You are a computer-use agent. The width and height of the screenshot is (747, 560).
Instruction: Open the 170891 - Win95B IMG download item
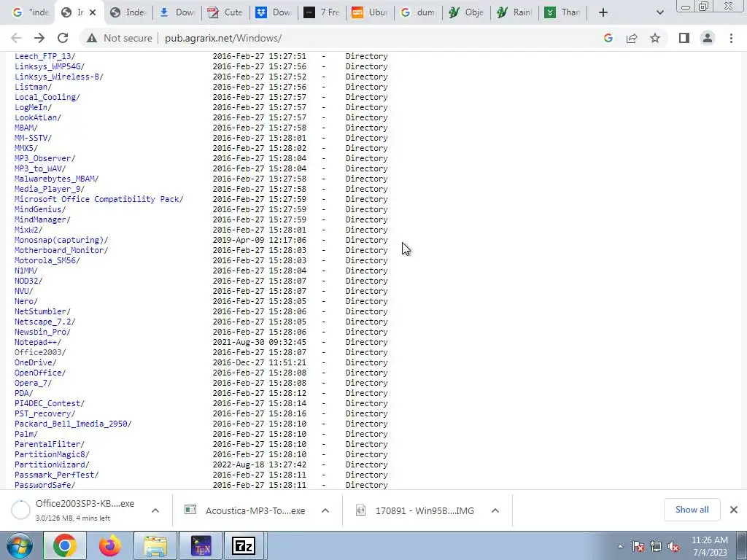pos(415,510)
